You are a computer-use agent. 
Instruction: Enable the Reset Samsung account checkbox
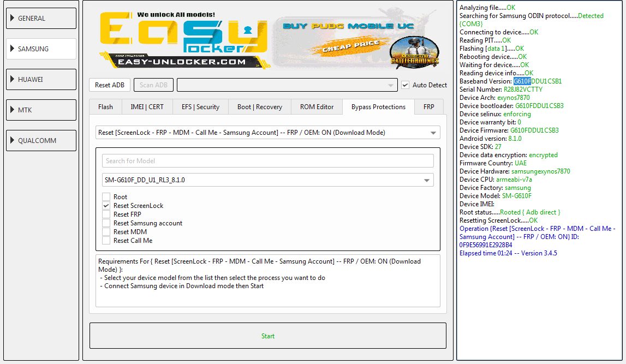[x=106, y=223]
